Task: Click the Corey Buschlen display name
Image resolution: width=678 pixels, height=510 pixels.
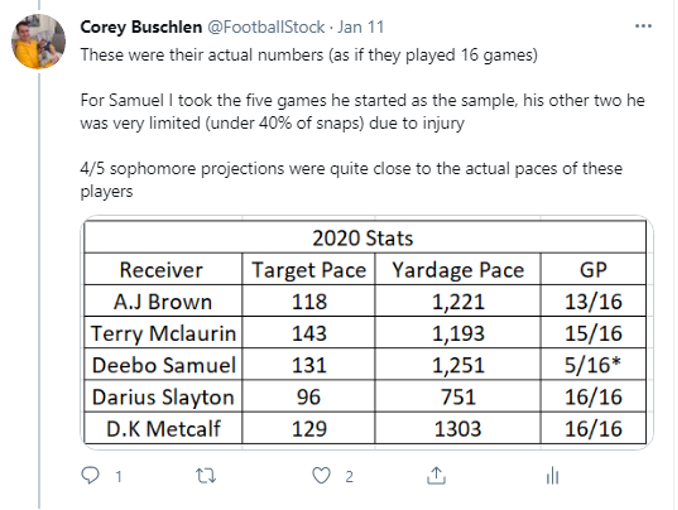Action: point(141,27)
